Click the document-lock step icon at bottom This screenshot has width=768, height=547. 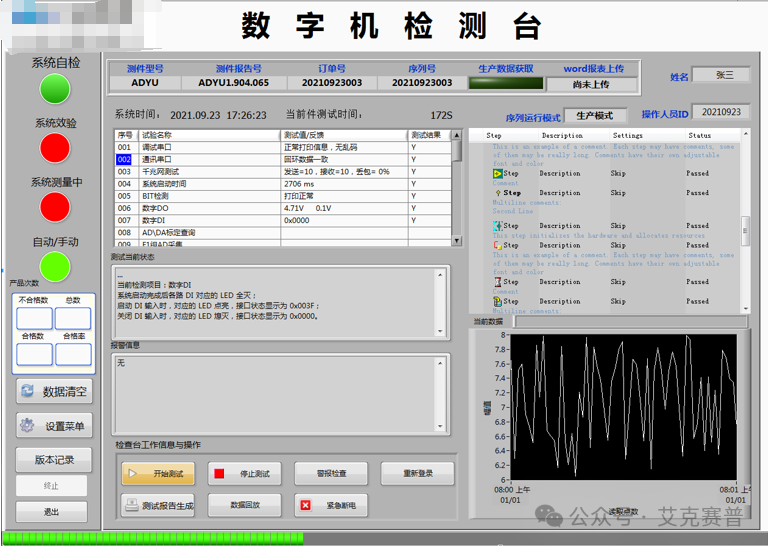(x=498, y=302)
